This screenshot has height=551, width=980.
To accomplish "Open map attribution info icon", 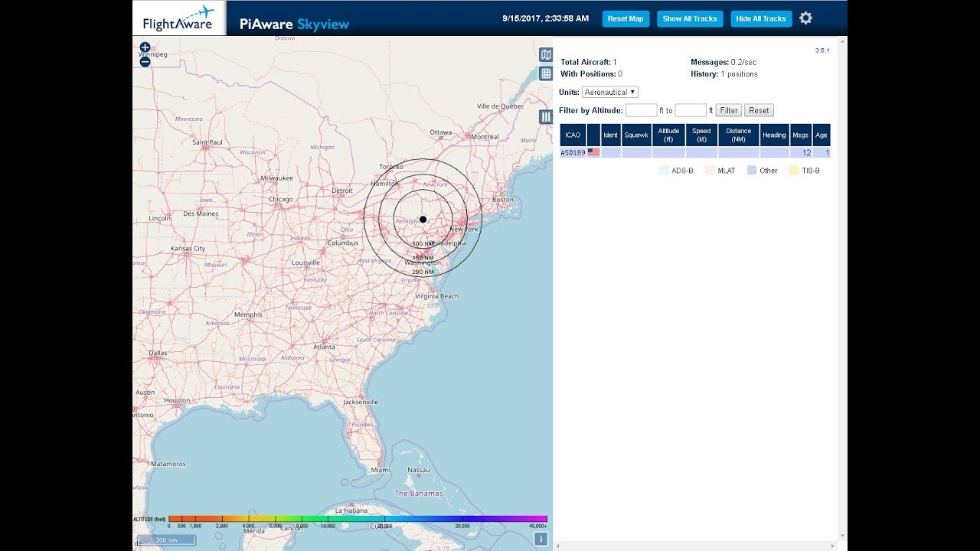I will tap(541, 539).
